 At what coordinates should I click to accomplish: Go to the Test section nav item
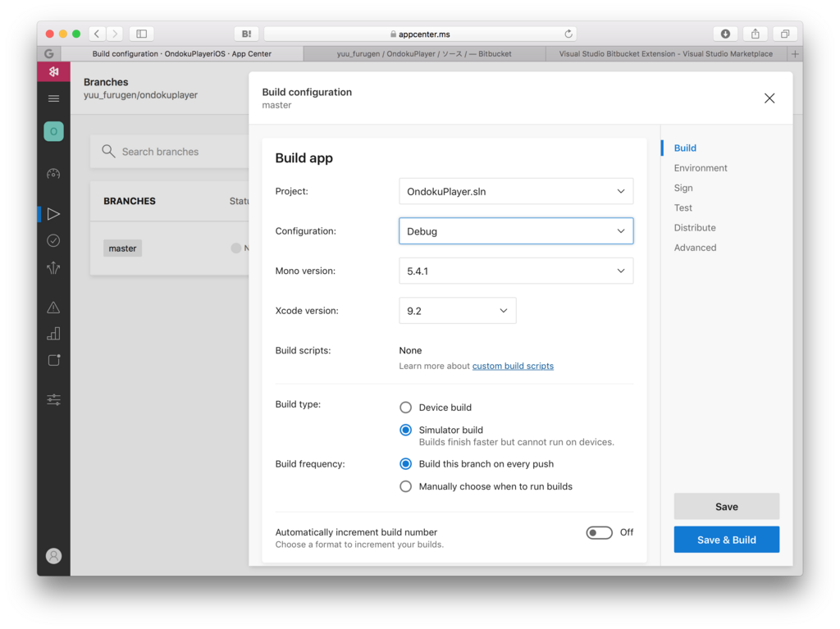coord(683,207)
